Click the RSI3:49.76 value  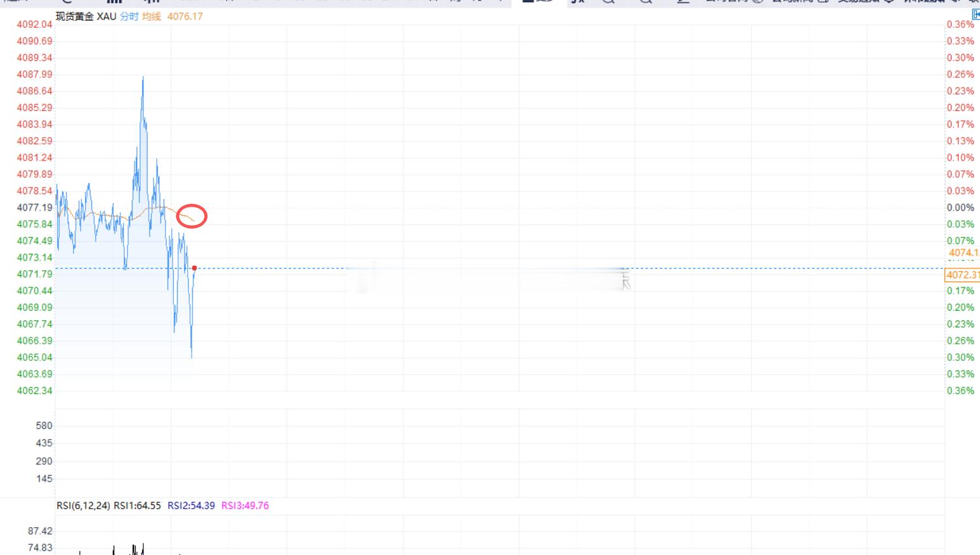(x=245, y=506)
